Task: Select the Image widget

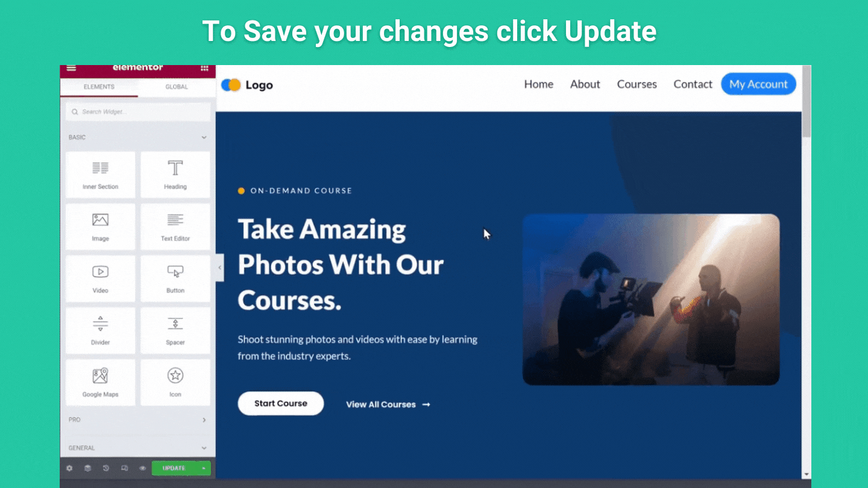Action: tap(100, 227)
